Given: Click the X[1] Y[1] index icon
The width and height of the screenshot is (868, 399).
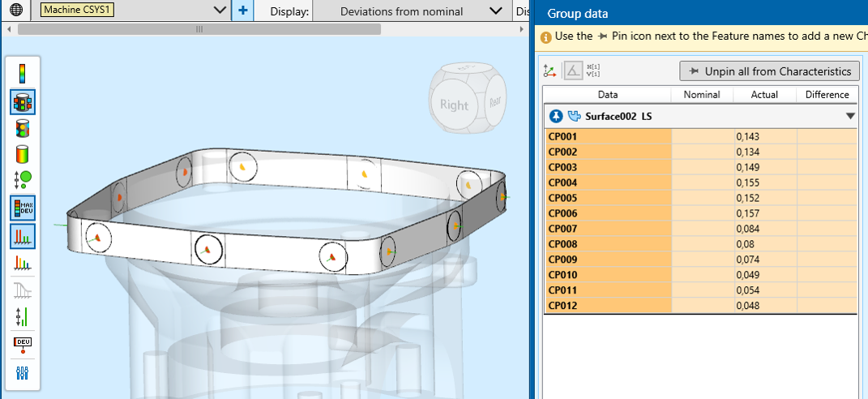Looking at the screenshot, I should (x=593, y=71).
